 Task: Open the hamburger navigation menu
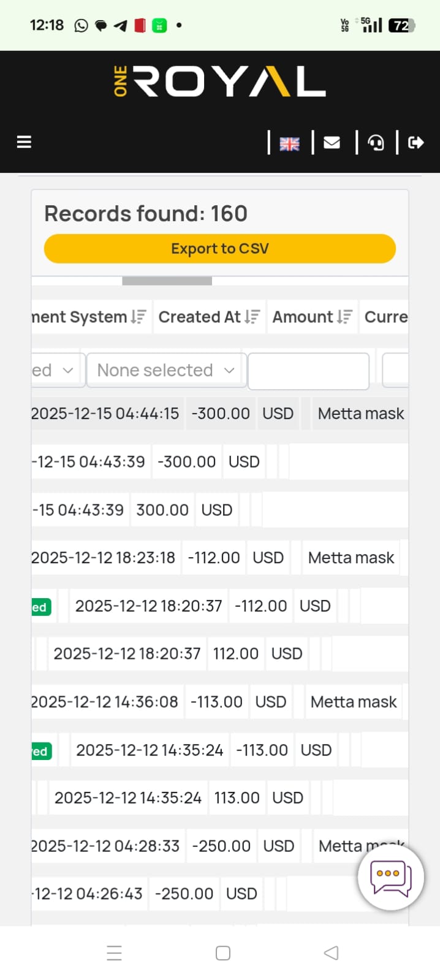[x=24, y=142]
